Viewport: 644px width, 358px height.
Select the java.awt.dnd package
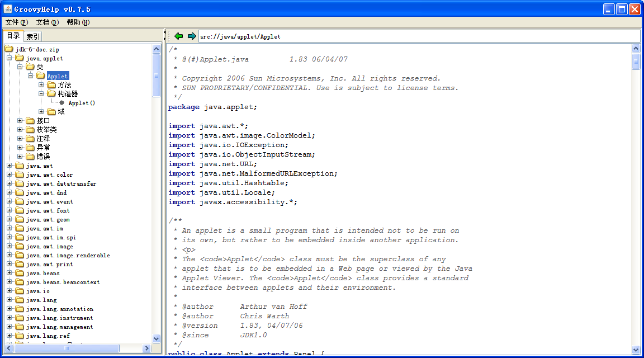(46, 193)
